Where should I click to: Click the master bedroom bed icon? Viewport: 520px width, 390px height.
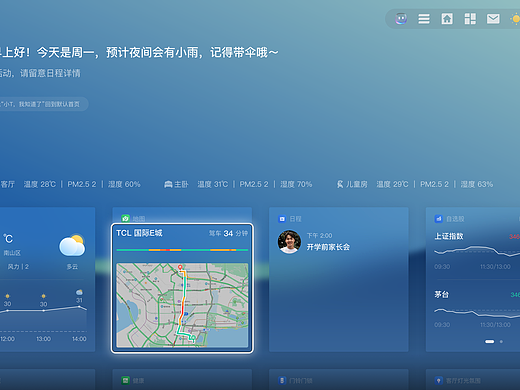168,184
